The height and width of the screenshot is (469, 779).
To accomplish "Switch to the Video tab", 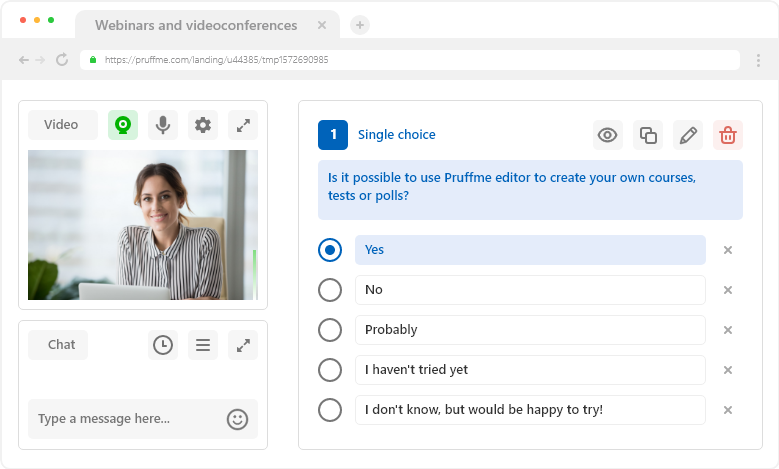I will tap(62, 125).
